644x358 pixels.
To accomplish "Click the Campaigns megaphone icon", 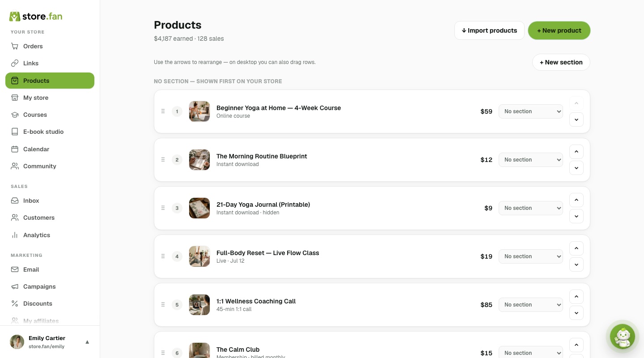I will [x=15, y=286].
